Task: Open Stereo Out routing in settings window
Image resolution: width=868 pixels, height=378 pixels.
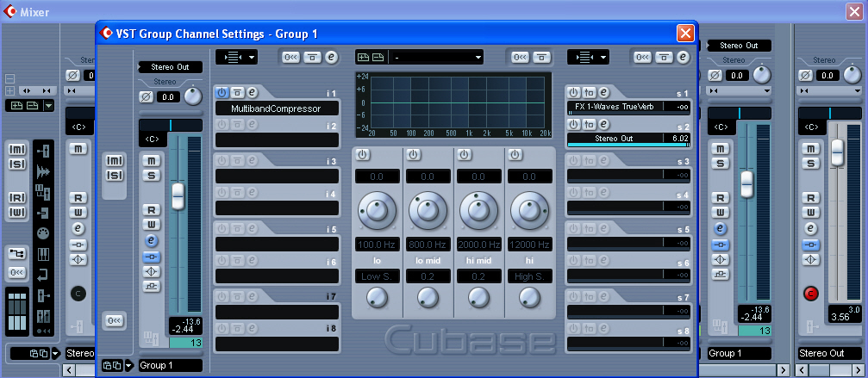Action: pyautogui.click(x=170, y=67)
